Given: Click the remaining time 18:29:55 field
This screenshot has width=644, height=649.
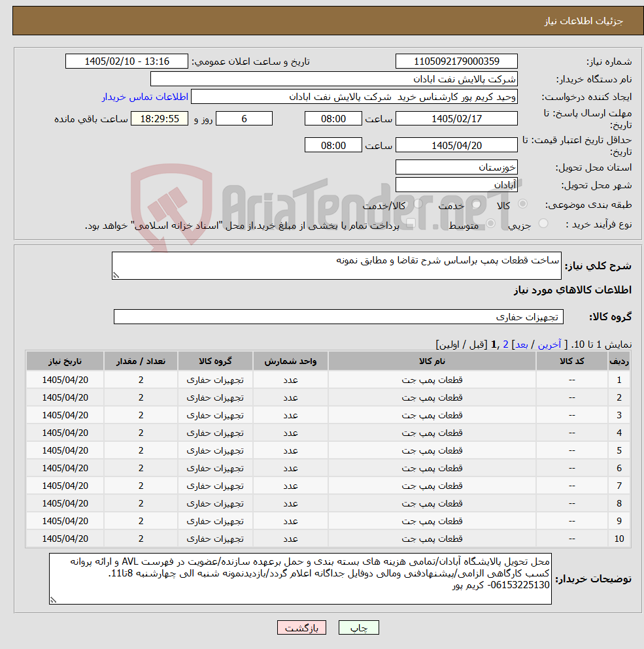Looking at the screenshot, I should click(x=160, y=119).
